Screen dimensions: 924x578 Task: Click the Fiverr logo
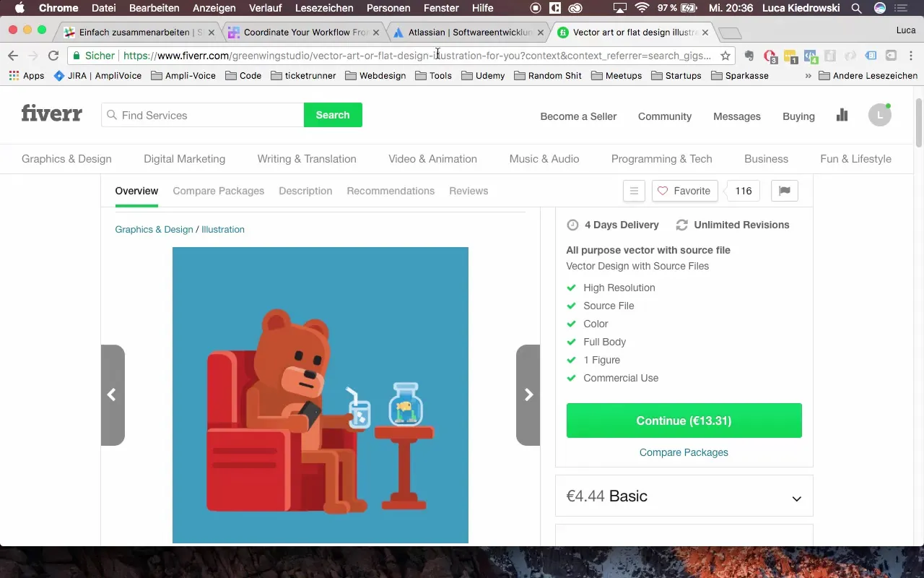coord(52,114)
